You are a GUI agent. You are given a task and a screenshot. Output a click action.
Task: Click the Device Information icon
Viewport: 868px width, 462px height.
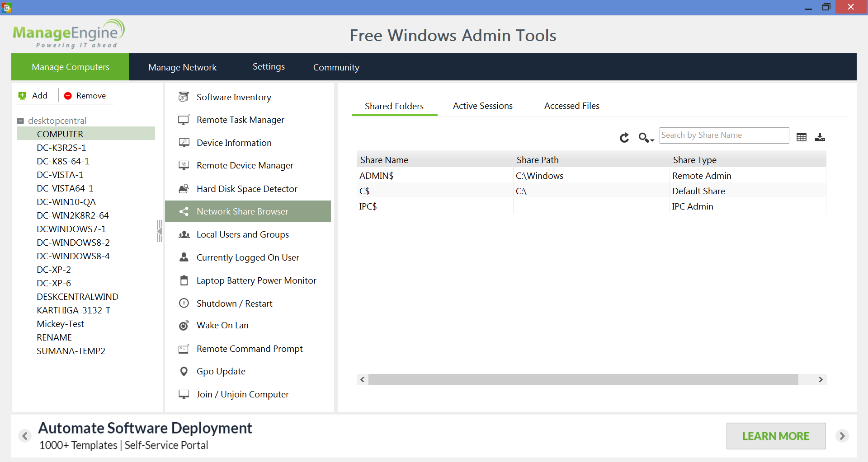pos(184,143)
